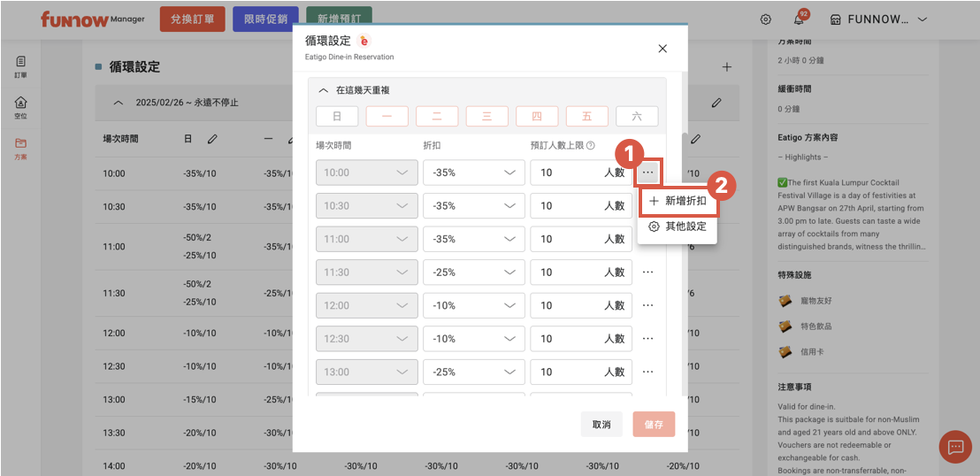Toggle the 一 (Monday) day button
Screen dimensions: 980x476
(x=387, y=116)
